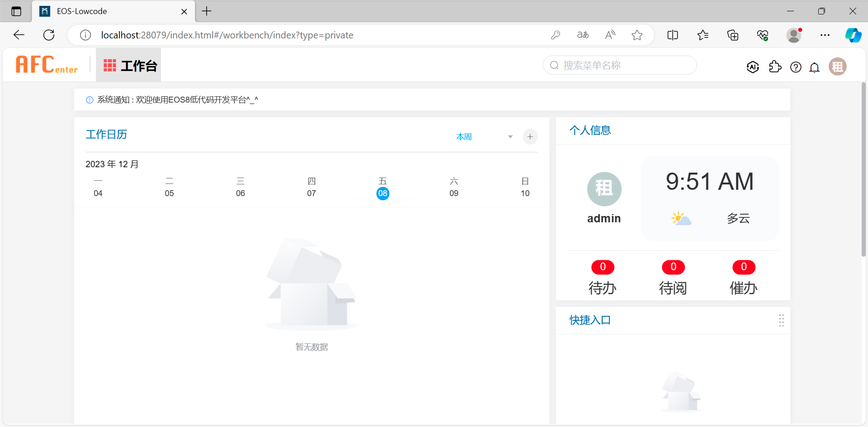
Task: Open the AI assistant icon in header
Action: pyautogui.click(x=753, y=67)
